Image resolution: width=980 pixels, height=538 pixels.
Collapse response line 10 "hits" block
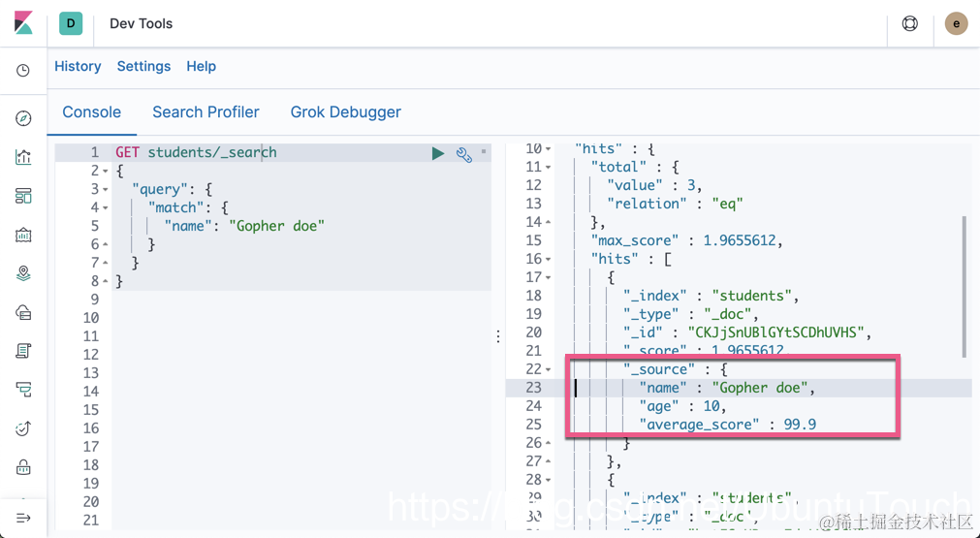pyautogui.click(x=548, y=148)
